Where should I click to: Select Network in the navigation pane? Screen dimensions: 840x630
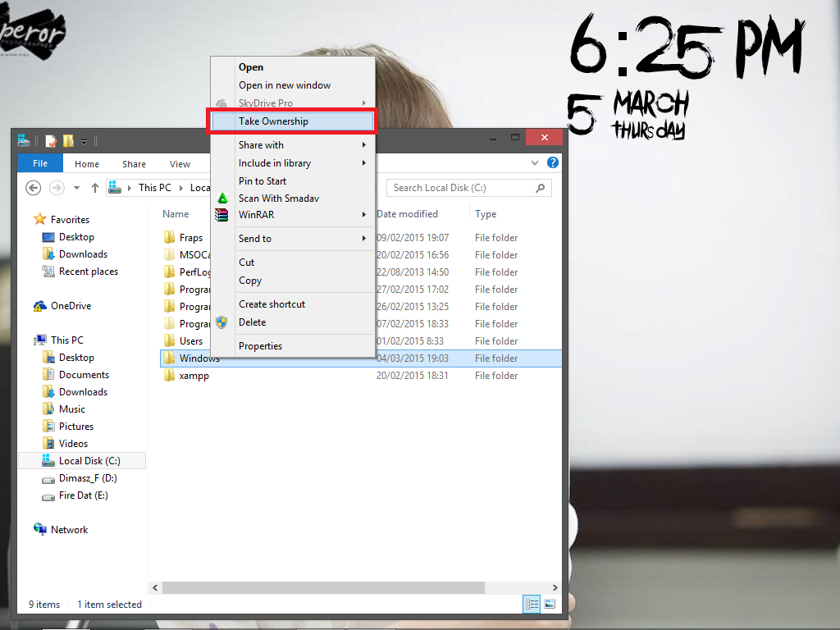tap(69, 530)
